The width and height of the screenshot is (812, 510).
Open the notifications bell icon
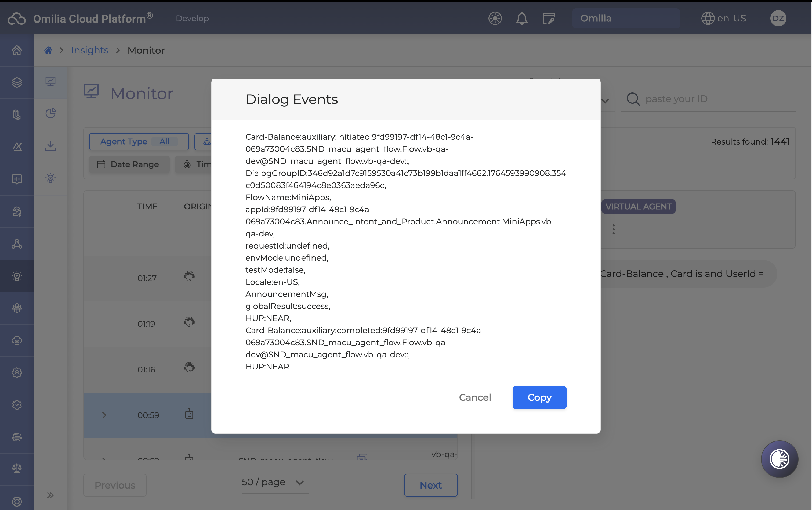click(x=521, y=18)
